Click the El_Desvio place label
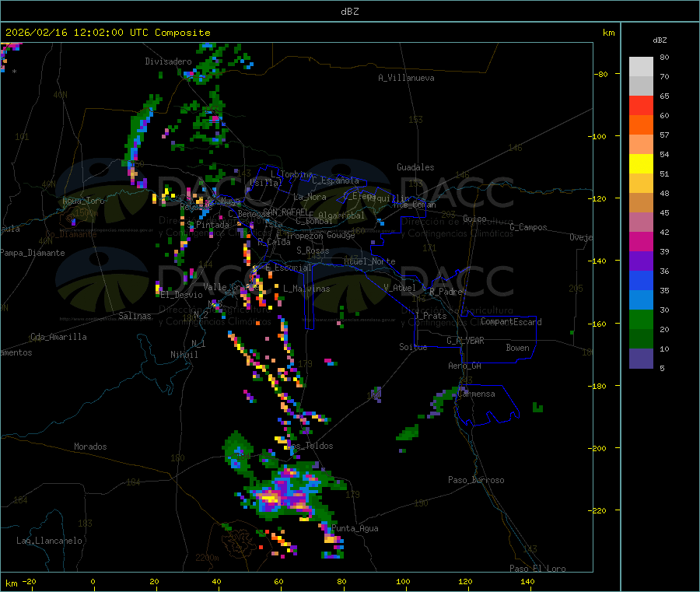Screen dimensions: 700x592 coord(181,295)
